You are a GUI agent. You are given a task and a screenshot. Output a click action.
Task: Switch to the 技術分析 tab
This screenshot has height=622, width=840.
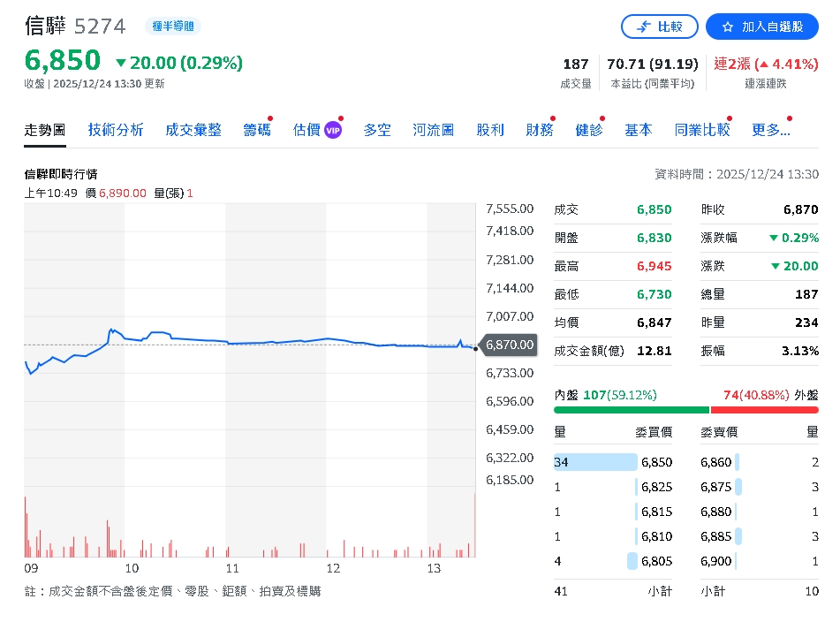(115, 130)
